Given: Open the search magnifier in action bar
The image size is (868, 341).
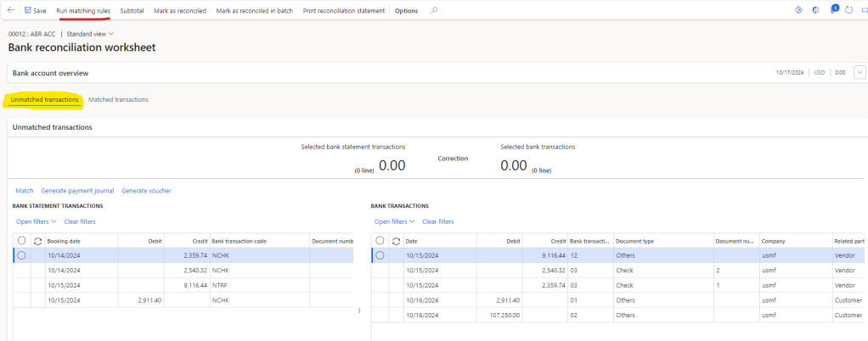Looking at the screenshot, I should click(434, 10).
